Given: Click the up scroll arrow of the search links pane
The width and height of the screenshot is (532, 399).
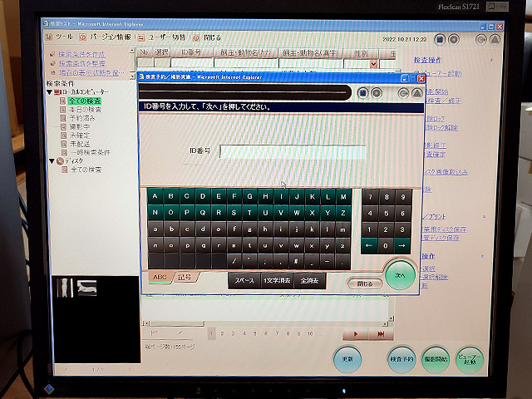Looking at the screenshot, I should pyautogui.click(x=132, y=51).
